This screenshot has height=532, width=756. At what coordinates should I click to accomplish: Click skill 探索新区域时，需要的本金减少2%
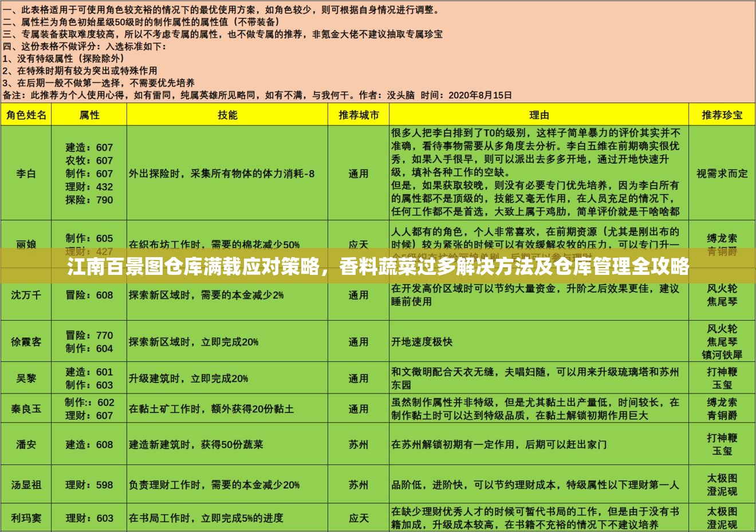(x=206, y=295)
